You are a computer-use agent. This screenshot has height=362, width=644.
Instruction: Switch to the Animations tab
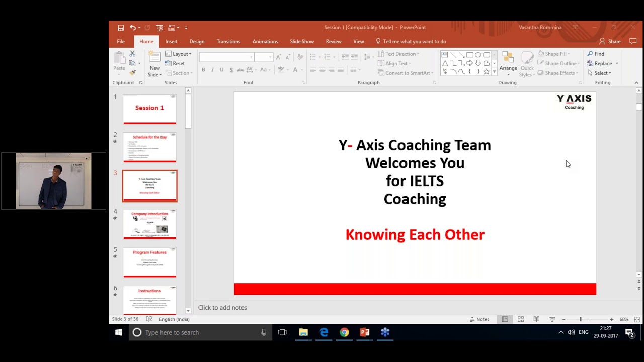[x=265, y=42]
